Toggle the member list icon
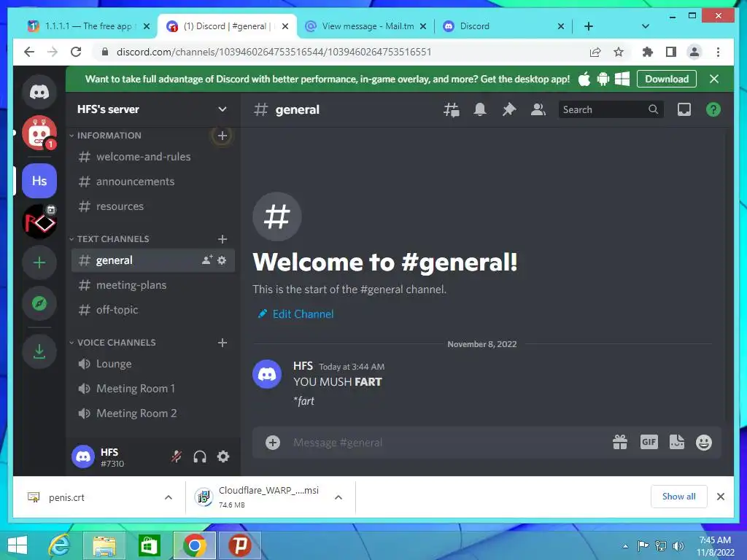This screenshot has height=560, width=747. point(538,109)
